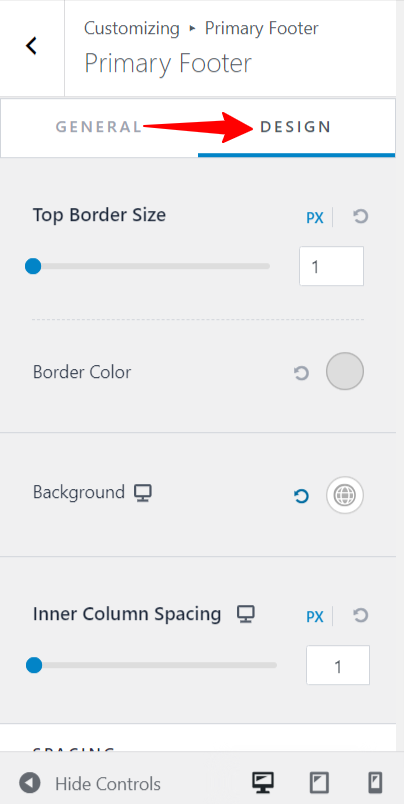
Task: Click the Top Border Size slider handle
Action: [x=33, y=266]
